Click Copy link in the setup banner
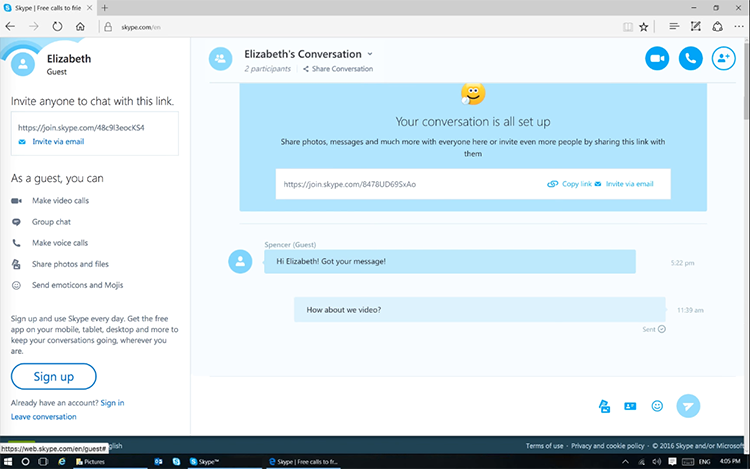The height and width of the screenshot is (469, 750). [x=569, y=184]
